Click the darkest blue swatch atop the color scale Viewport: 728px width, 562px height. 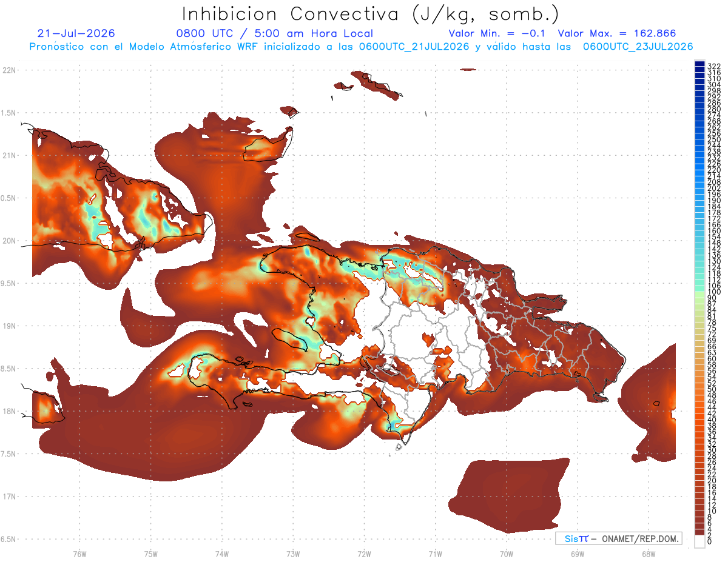click(x=699, y=64)
